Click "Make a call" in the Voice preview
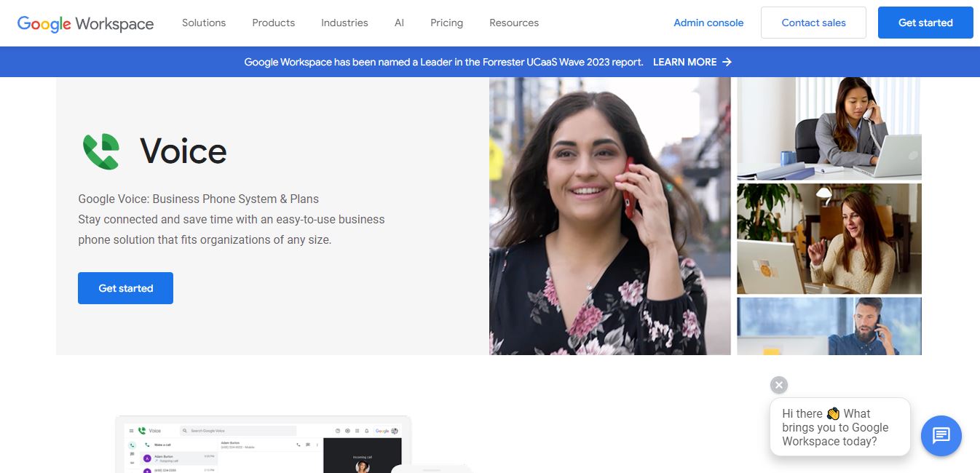 (162, 445)
